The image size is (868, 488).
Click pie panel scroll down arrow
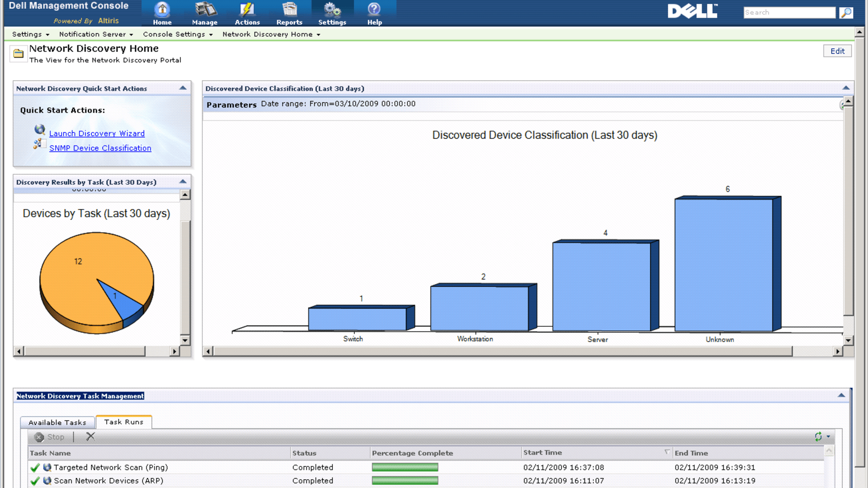click(x=185, y=340)
